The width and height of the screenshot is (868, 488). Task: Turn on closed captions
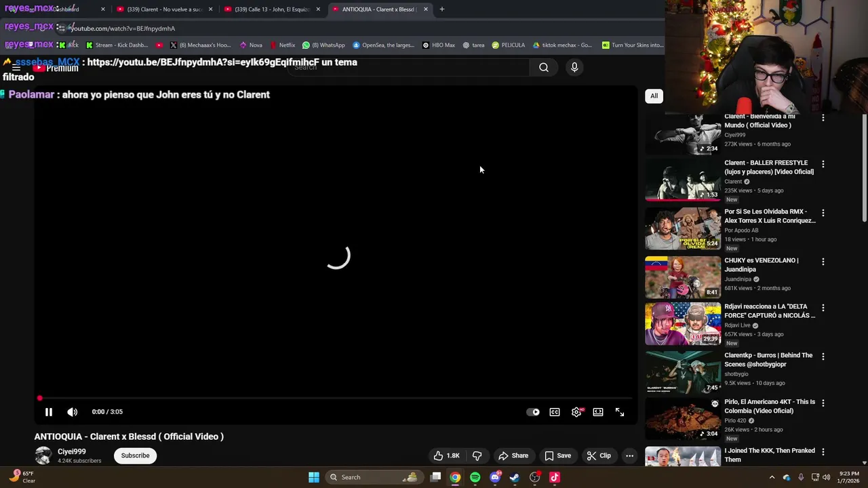pyautogui.click(x=555, y=412)
